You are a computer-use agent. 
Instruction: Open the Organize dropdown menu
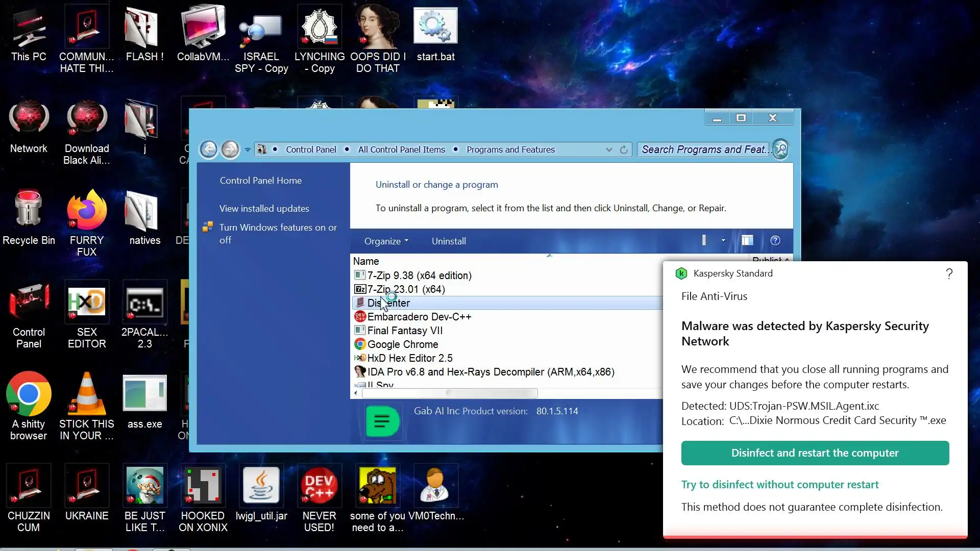click(386, 241)
